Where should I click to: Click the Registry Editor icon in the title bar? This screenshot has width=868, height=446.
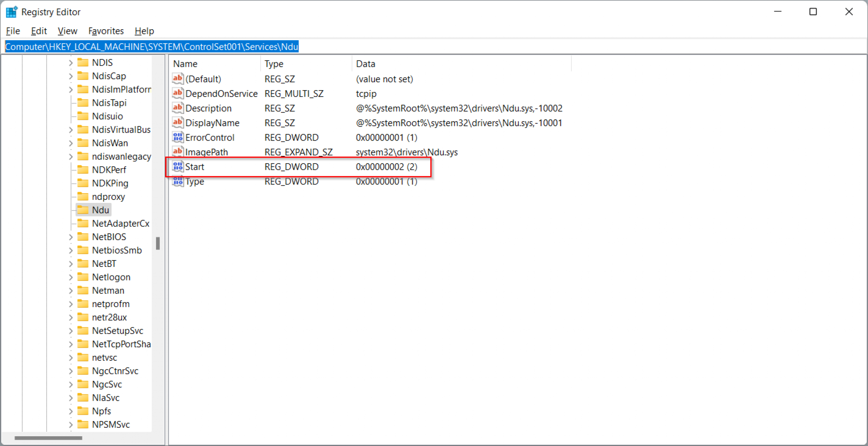coord(11,11)
